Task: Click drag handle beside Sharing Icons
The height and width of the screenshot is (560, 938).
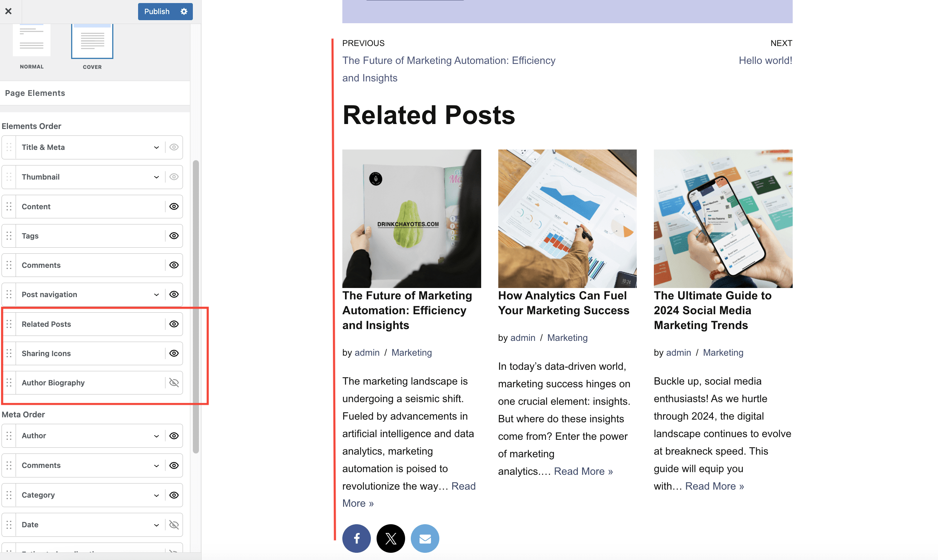Action: 9,353
